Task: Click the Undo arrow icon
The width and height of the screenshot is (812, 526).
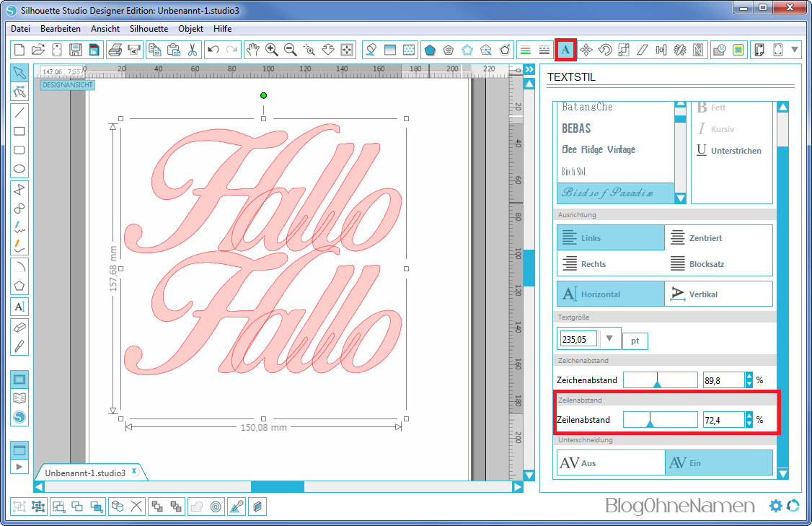Action: pos(213,50)
